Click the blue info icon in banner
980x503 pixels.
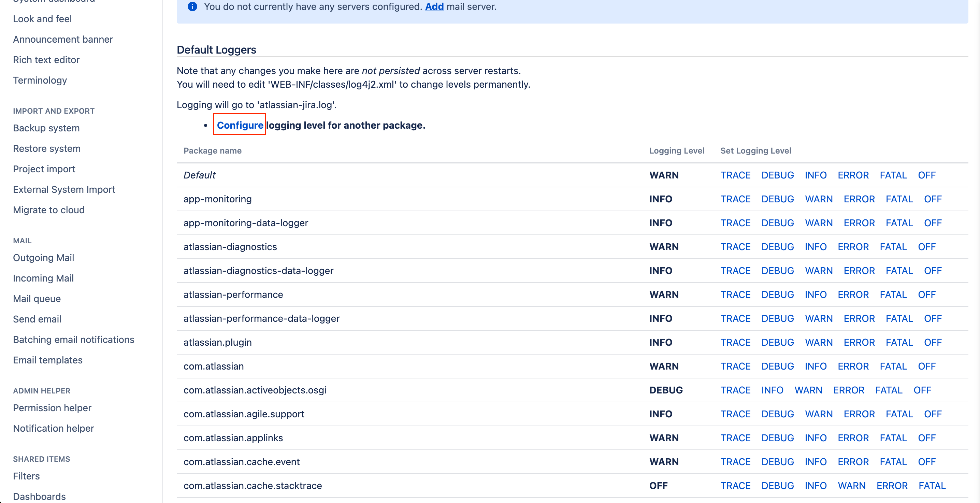point(192,6)
